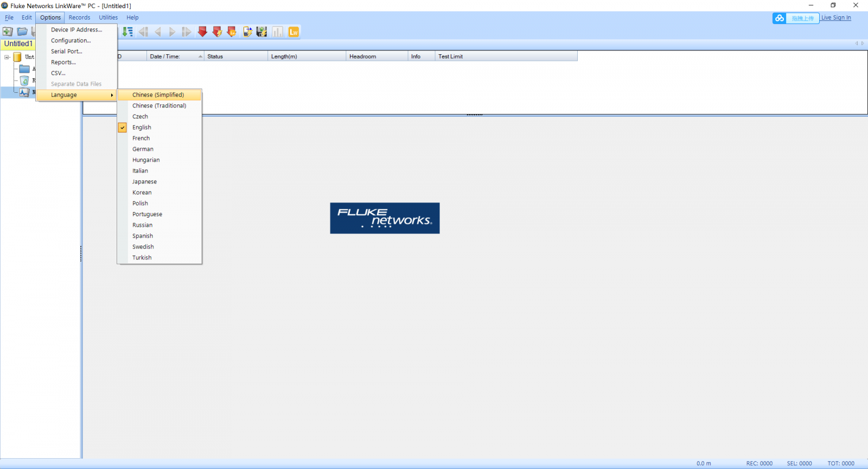868x469 pixels.
Task: Open Configuration from the Options menu
Action: point(71,41)
